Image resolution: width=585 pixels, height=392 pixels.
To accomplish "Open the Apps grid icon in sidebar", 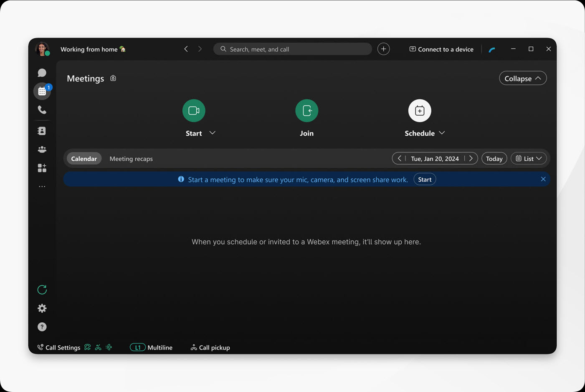I will tap(42, 168).
